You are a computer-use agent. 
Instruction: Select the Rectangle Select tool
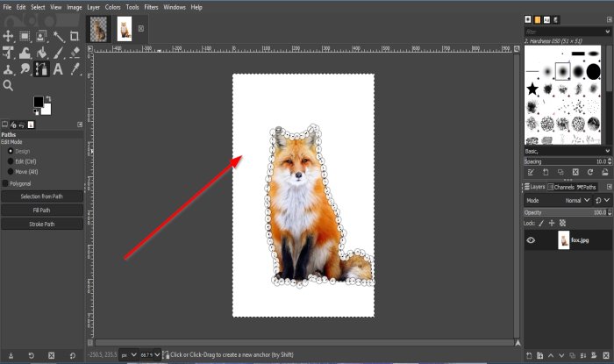[25, 36]
